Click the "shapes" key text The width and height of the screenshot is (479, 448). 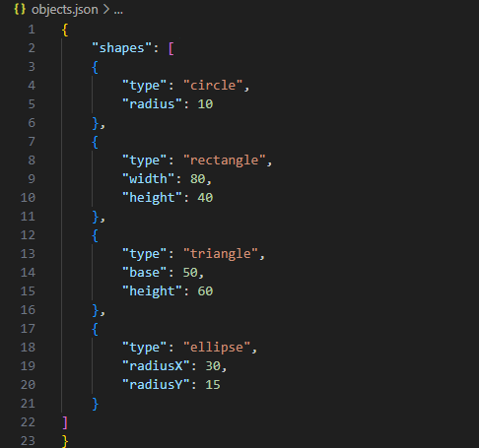coord(122,48)
